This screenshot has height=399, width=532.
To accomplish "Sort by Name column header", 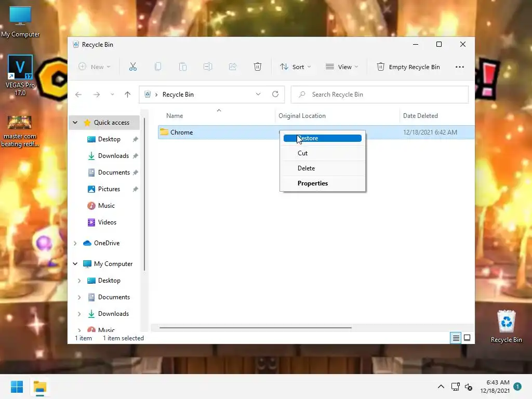I will tap(216, 116).
